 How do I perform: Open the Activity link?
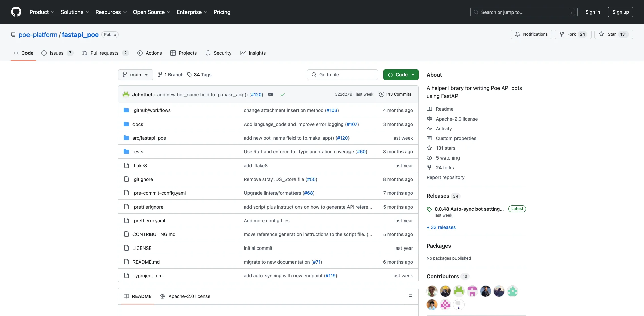click(439, 129)
